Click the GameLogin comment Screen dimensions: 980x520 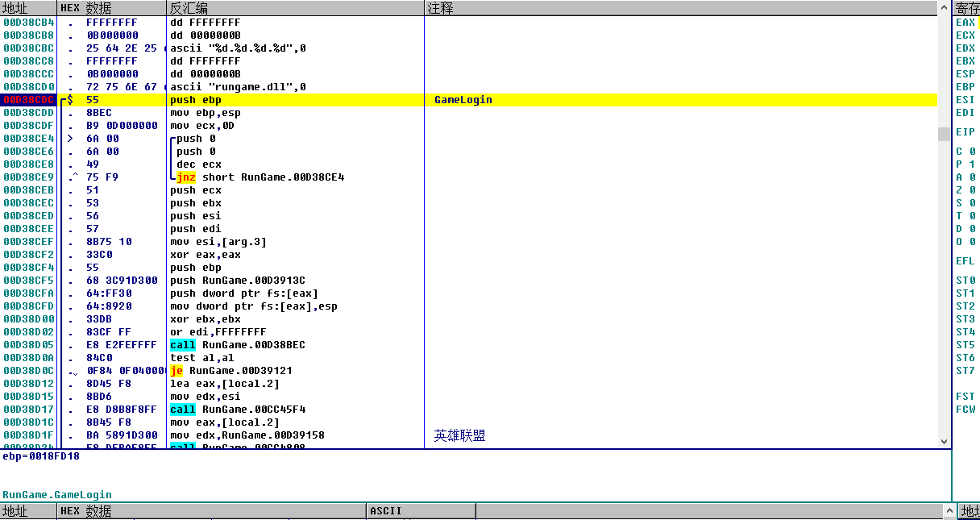click(463, 100)
